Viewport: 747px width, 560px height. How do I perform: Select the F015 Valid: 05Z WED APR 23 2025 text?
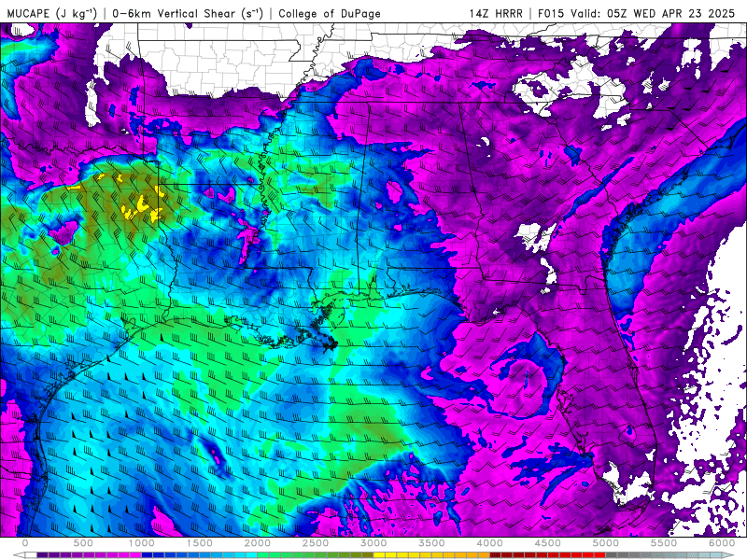(636, 13)
